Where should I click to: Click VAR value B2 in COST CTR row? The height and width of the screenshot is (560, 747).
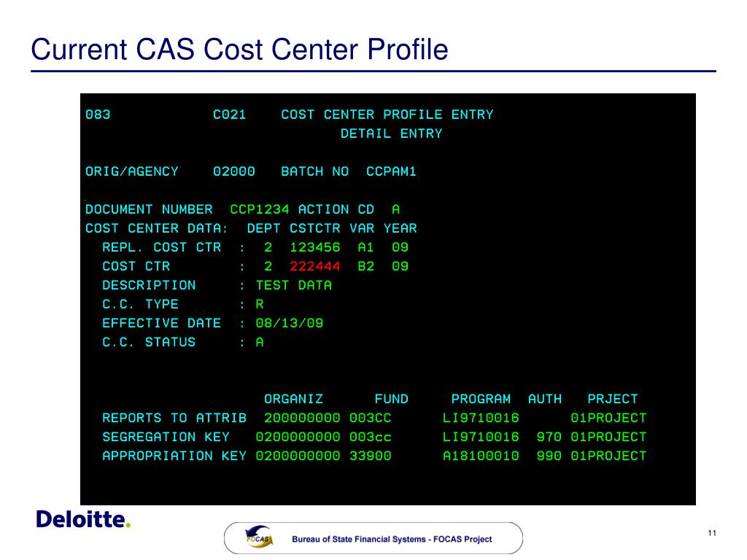(366, 266)
